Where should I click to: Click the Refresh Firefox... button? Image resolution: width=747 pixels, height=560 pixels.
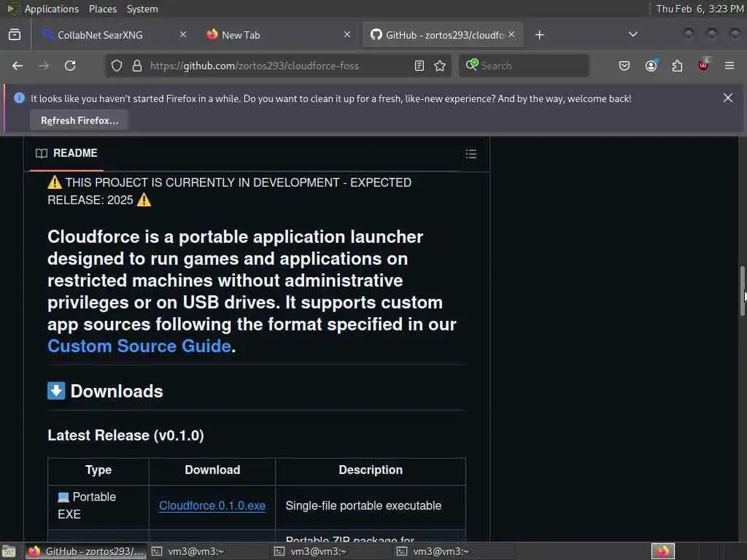pos(79,120)
